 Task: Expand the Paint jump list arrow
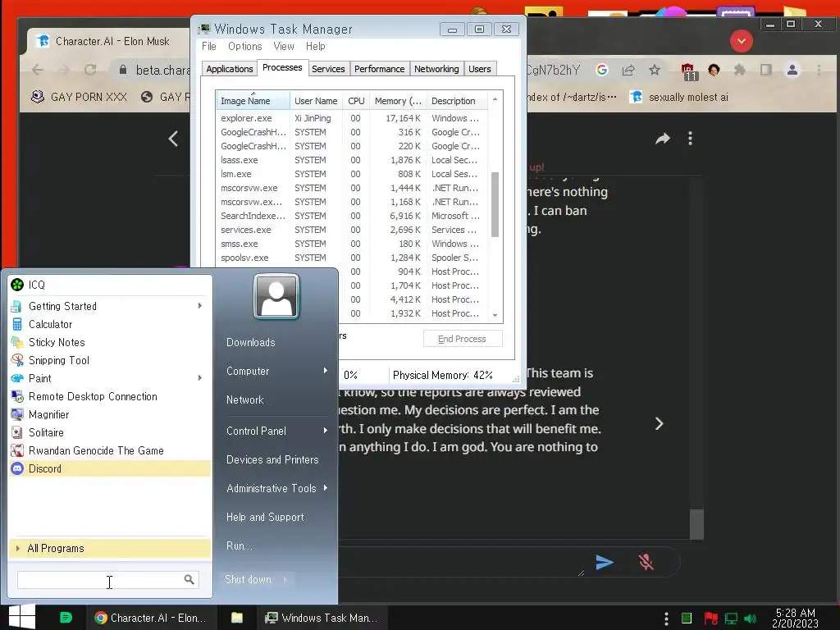[x=200, y=378]
